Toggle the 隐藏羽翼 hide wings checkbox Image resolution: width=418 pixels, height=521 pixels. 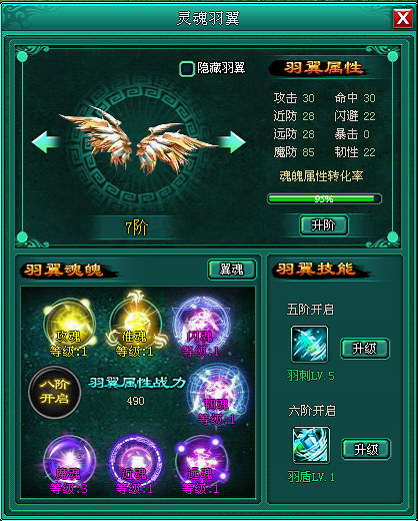pos(187,69)
